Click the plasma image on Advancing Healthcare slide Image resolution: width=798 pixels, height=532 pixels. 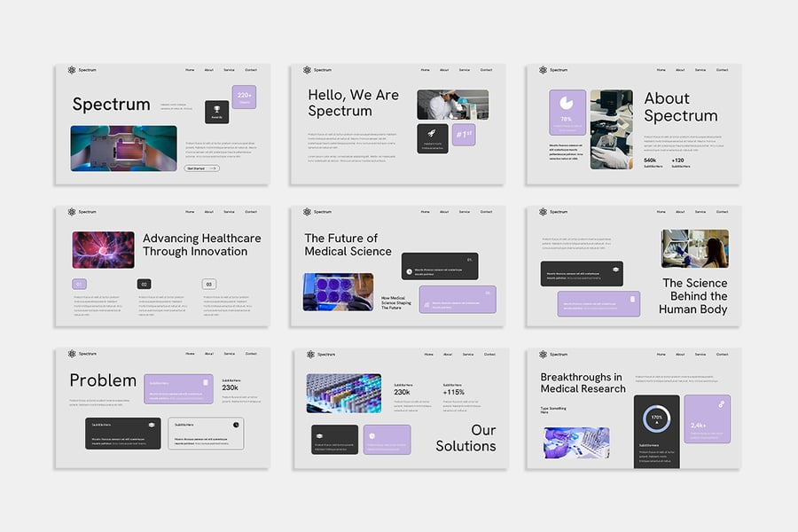[103, 250]
